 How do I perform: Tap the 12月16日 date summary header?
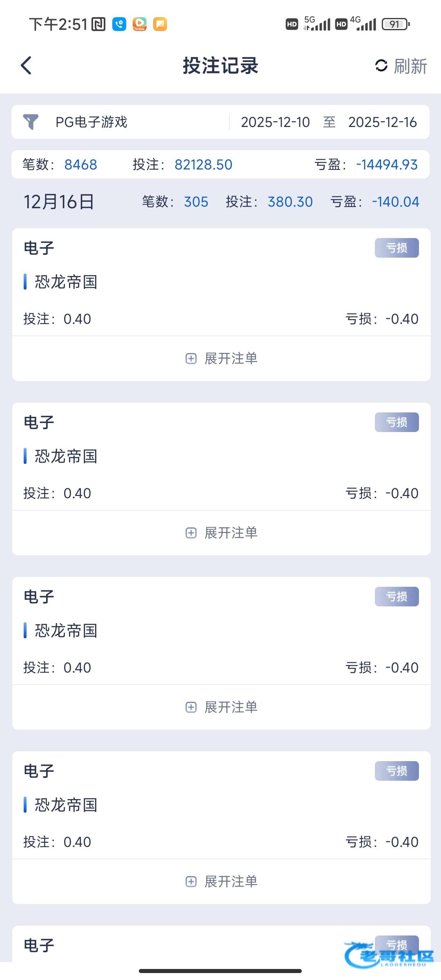click(59, 202)
